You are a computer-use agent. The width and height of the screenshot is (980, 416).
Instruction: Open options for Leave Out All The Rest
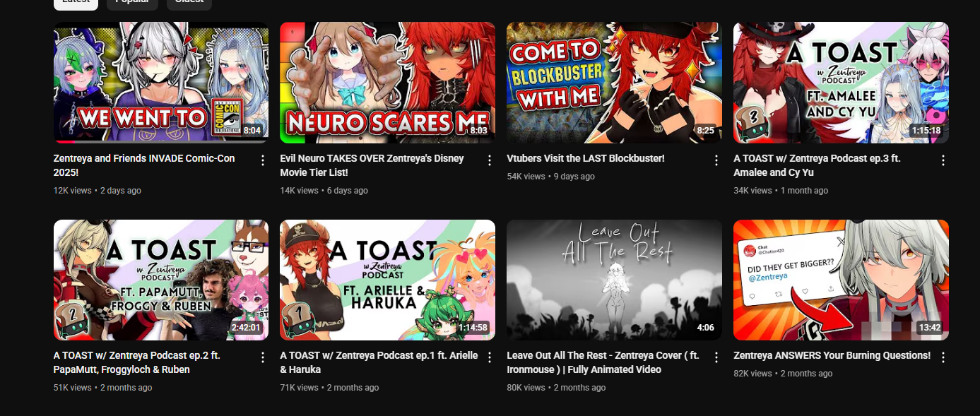pyautogui.click(x=716, y=357)
